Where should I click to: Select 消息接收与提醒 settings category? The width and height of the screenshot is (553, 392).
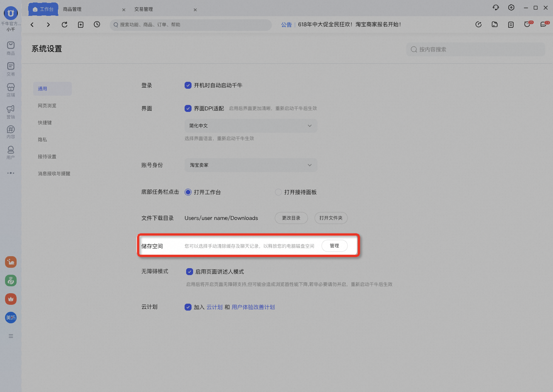click(x=54, y=174)
